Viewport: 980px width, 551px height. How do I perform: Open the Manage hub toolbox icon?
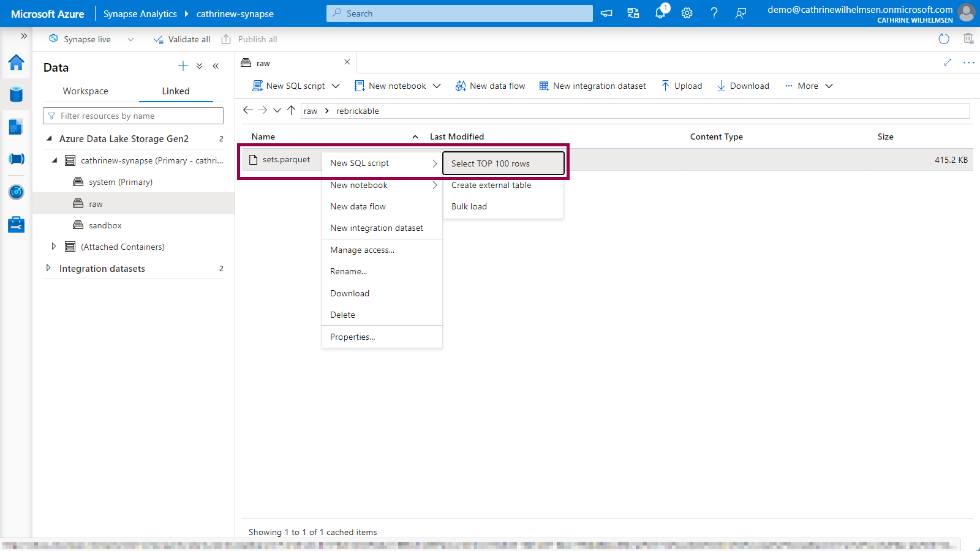(16, 225)
